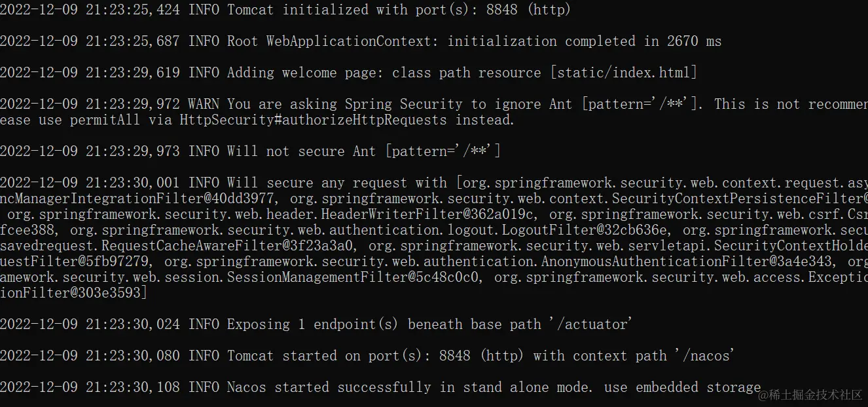Click the static/index.html resource path text

pyautogui.click(x=624, y=73)
